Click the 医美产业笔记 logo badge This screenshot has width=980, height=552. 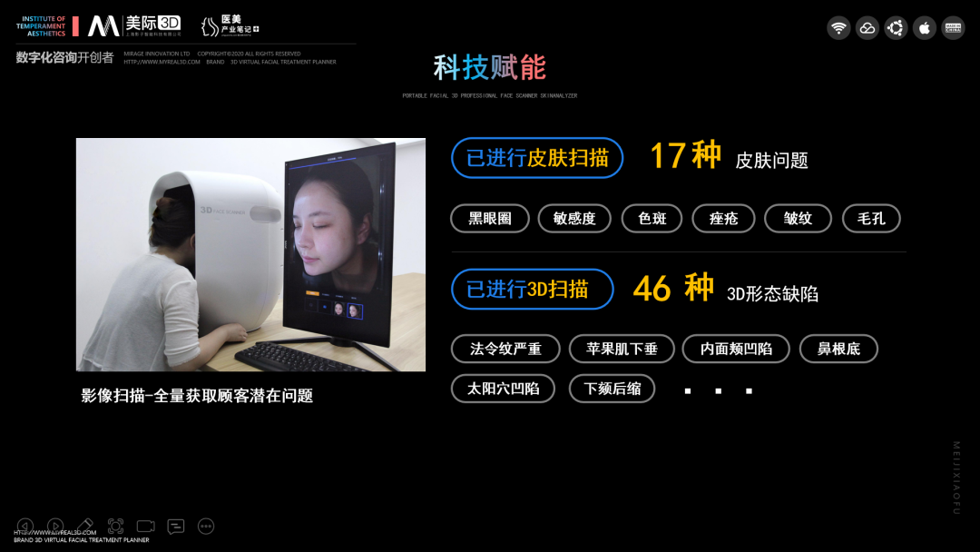click(230, 27)
